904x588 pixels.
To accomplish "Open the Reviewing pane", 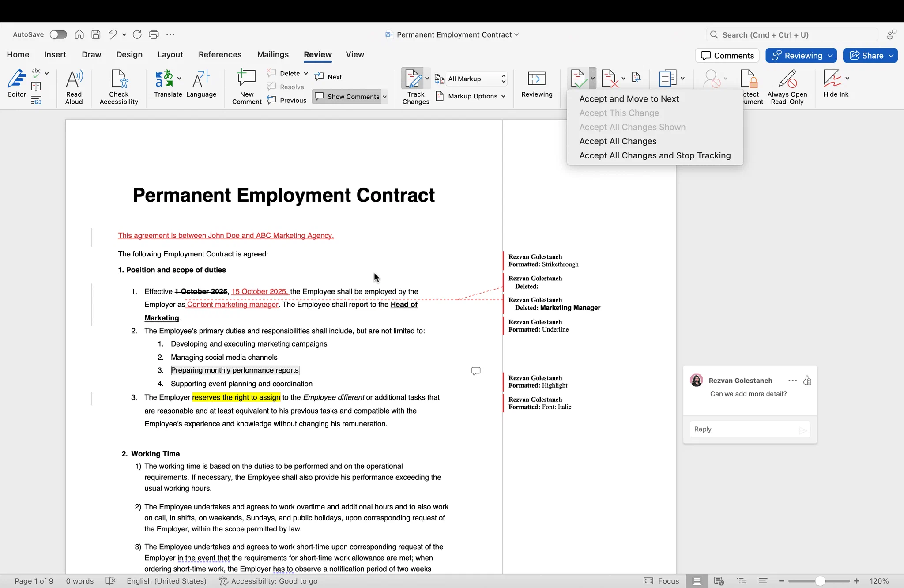I will [537, 84].
